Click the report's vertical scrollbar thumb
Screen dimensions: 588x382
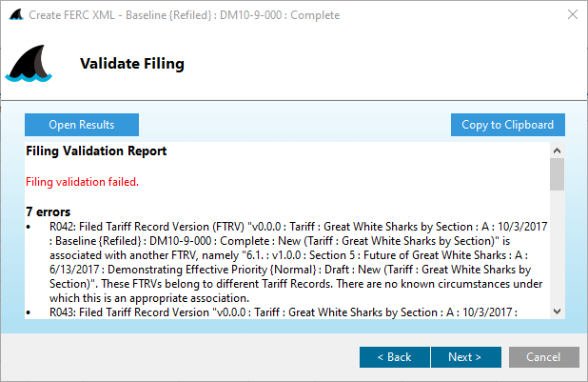coord(557,174)
